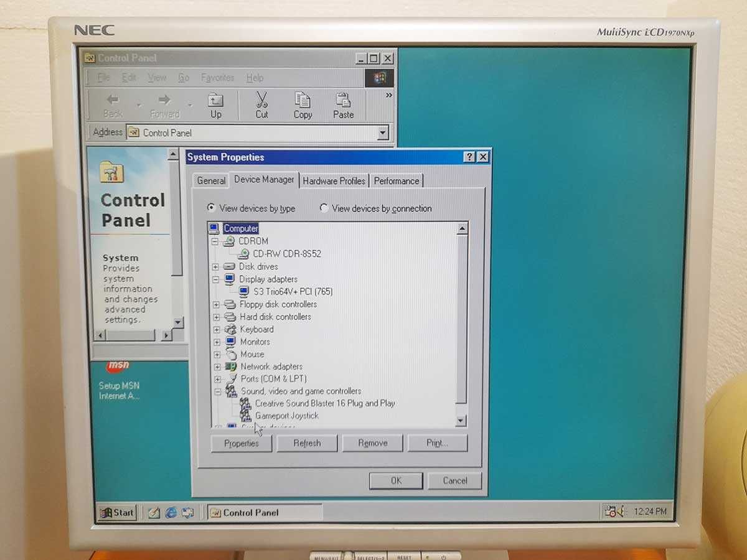Launch Internet Explorer from quick launch
This screenshot has height=560, width=747.
coord(171,513)
